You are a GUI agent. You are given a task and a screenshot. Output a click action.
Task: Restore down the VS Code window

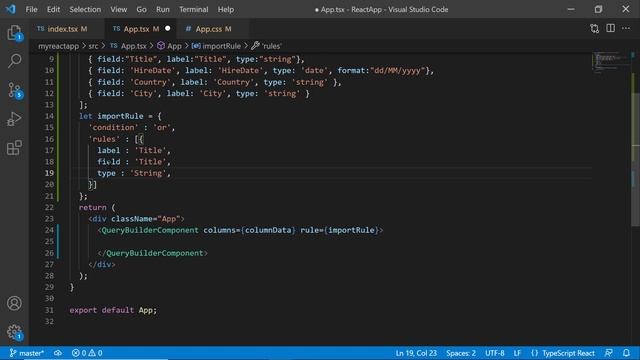(598, 9)
